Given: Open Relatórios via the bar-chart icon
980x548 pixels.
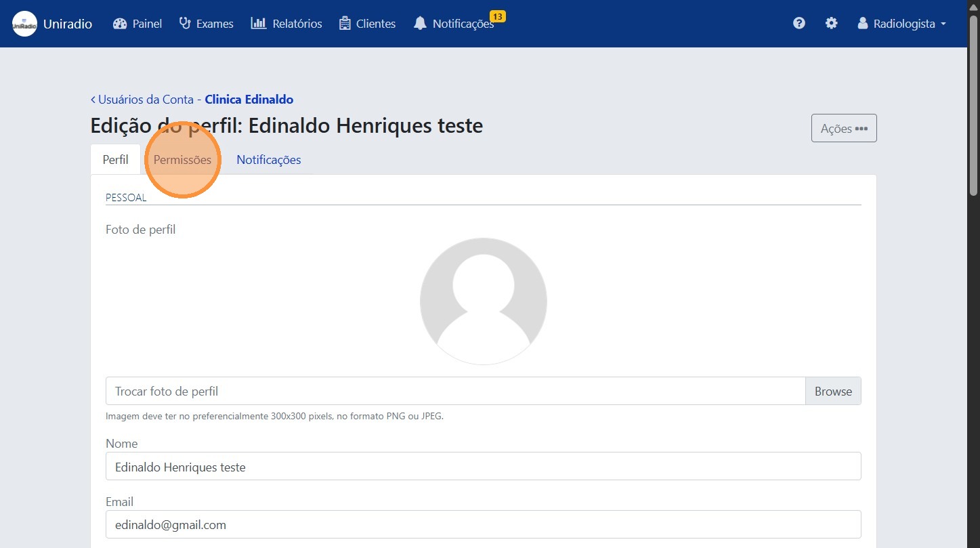Looking at the screenshot, I should point(257,23).
